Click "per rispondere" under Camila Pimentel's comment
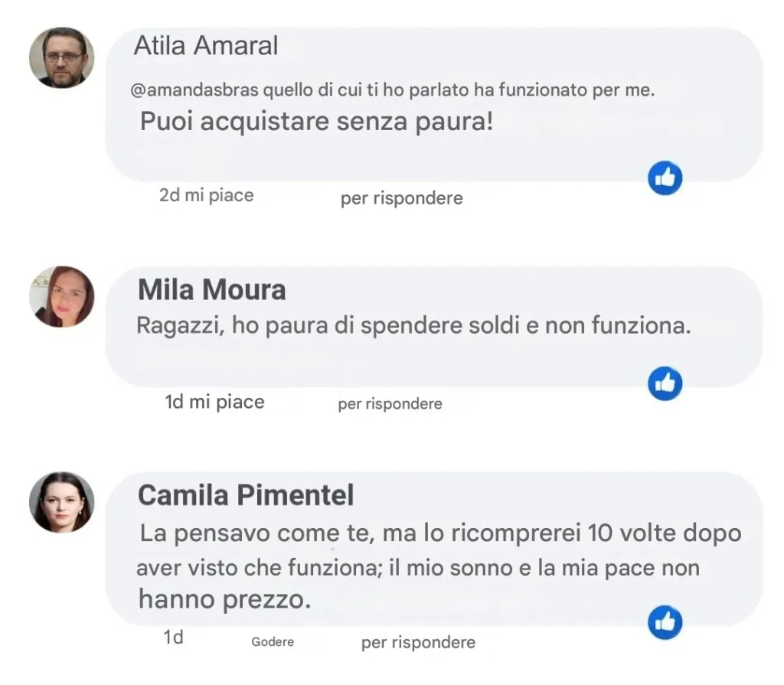 pos(418,643)
